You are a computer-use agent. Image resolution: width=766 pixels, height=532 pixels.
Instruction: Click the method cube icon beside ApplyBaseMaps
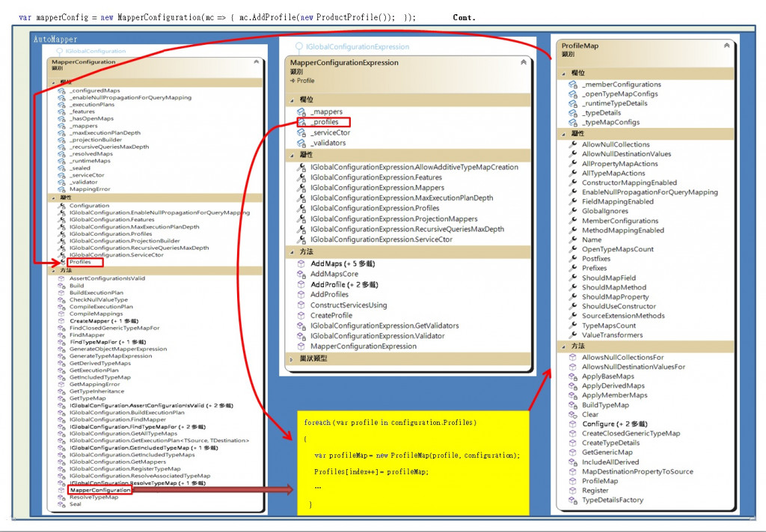click(572, 376)
